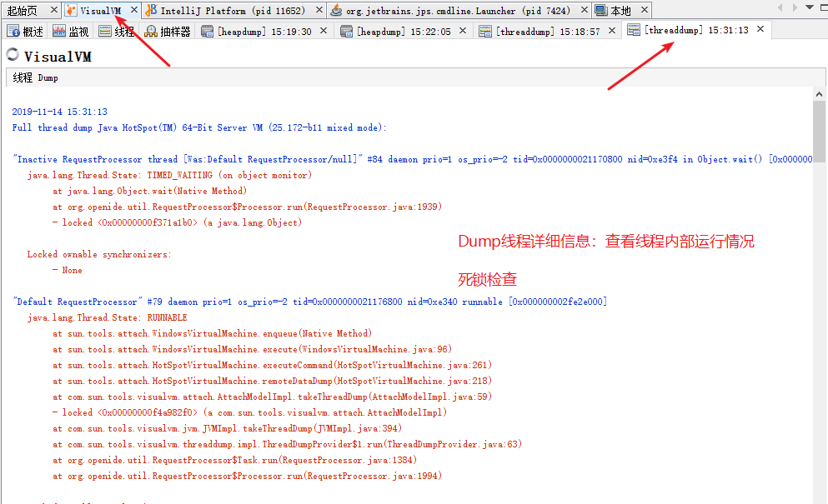This screenshot has width=828, height=504.
Task: Click "java.lang.Thread.State: RUNNABLE" line
Action: pyautogui.click(x=108, y=317)
